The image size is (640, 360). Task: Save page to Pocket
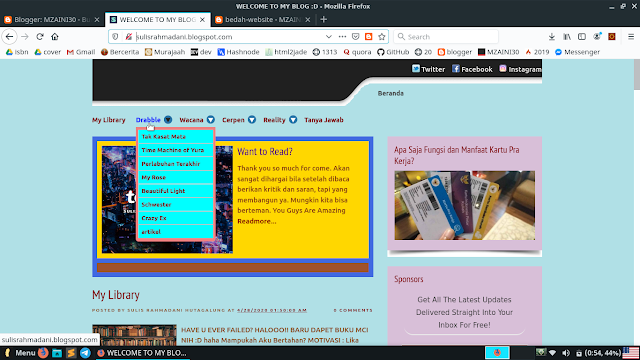[356, 37]
